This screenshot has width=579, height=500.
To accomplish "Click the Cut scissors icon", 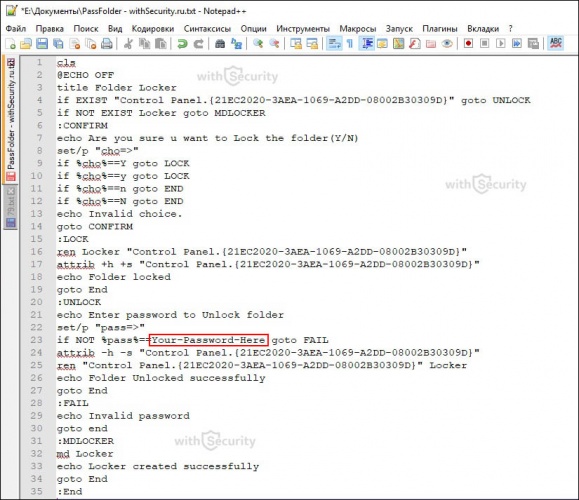I will pos(128,44).
